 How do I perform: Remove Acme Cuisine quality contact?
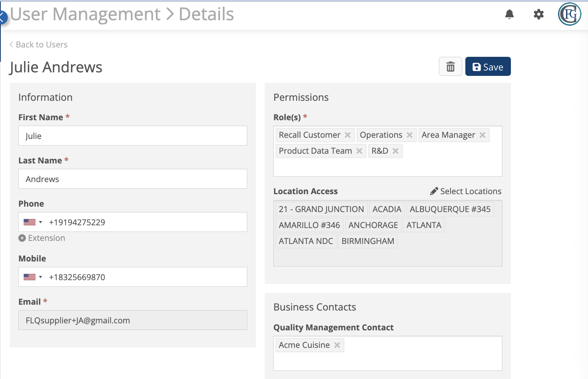click(x=337, y=345)
